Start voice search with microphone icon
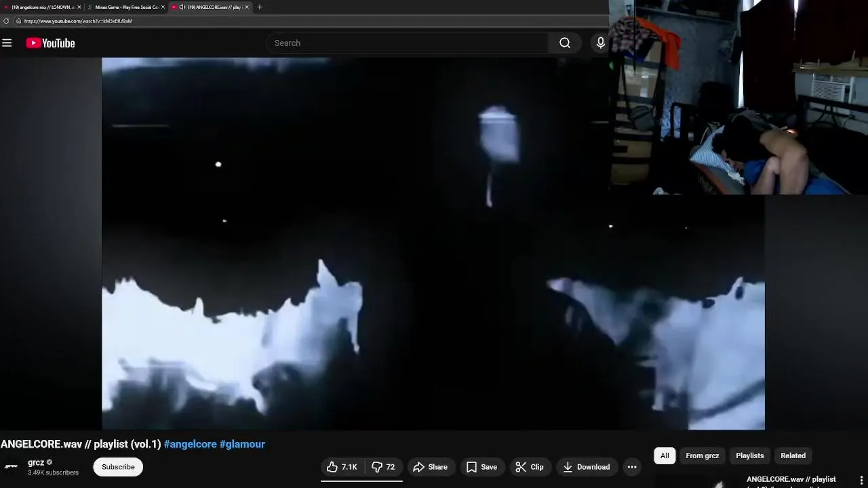Image resolution: width=868 pixels, height=488 pixels. 600,43
